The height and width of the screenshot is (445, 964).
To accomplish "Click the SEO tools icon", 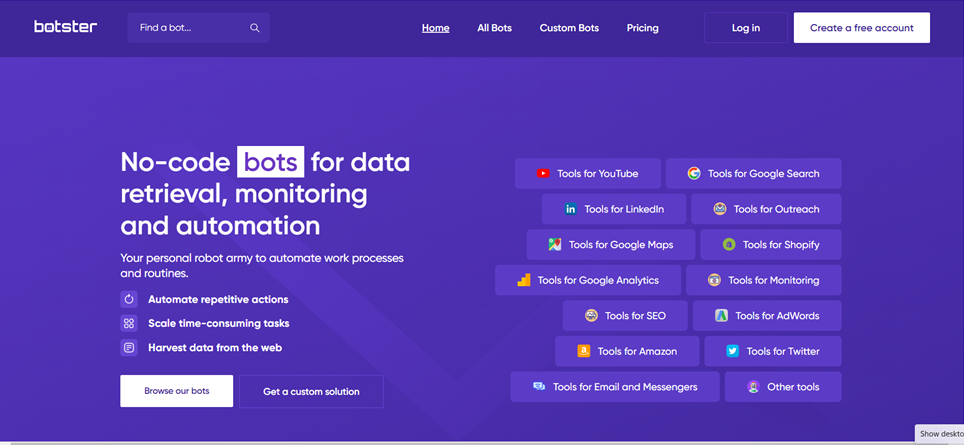I will [x=591, y=316].
